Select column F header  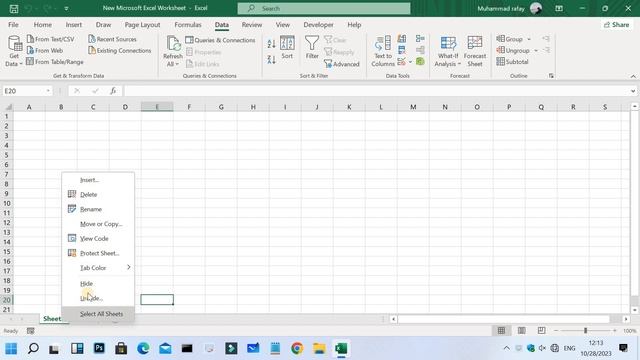click(x=189, y=107)
